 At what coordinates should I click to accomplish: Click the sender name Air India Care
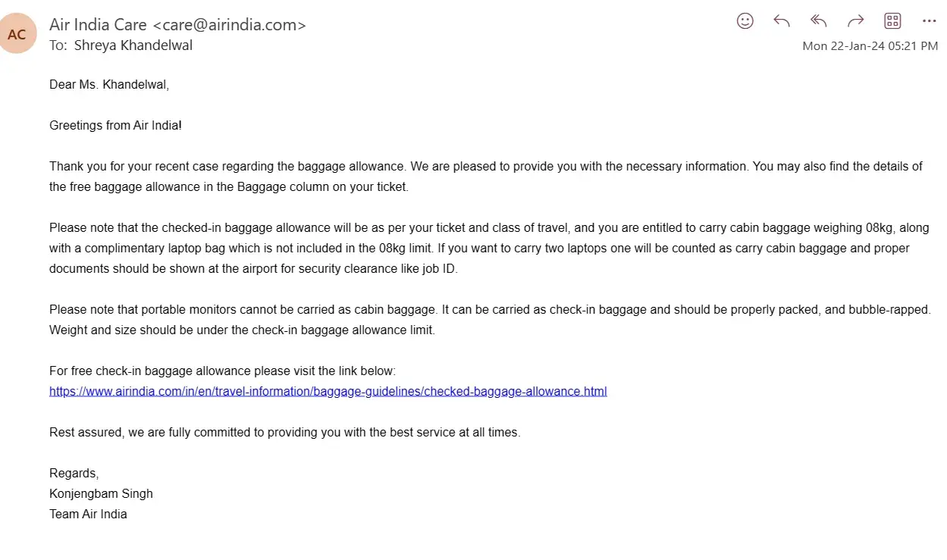coord(98,25)
